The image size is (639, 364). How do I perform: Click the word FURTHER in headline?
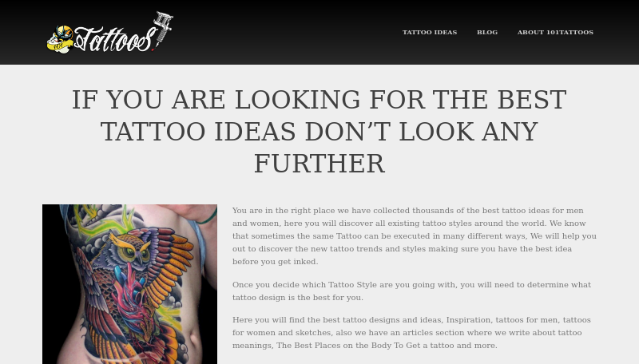pos(319,164)
